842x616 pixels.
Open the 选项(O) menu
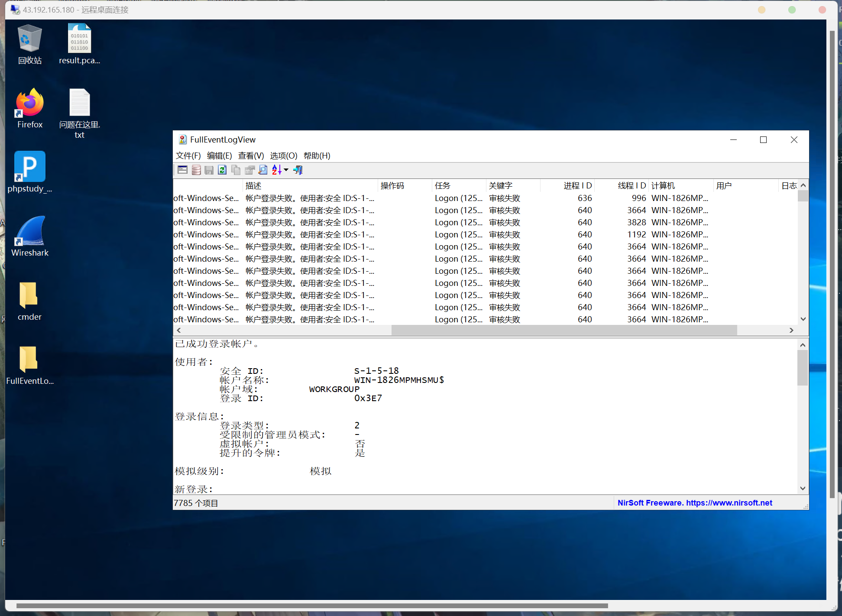(x=283, y=156)
